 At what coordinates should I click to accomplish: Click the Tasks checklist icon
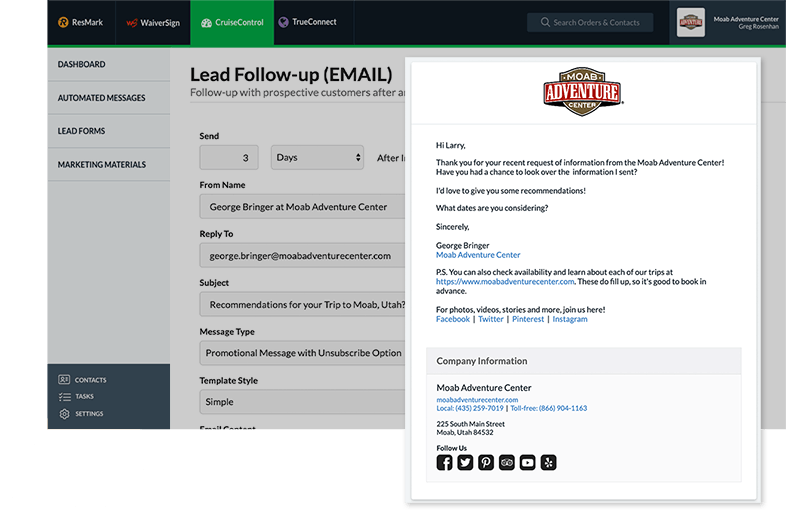coord(65,397)
